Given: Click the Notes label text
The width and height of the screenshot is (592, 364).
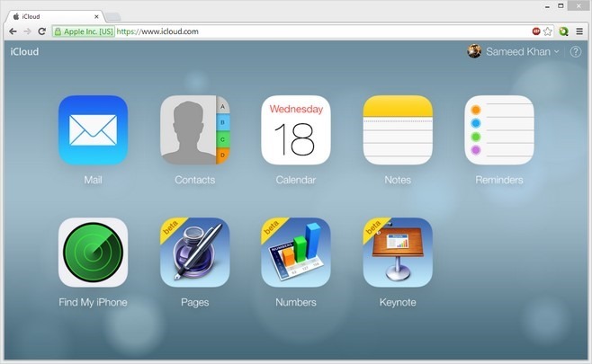Looking at the screenshot, I should [398, 180].
